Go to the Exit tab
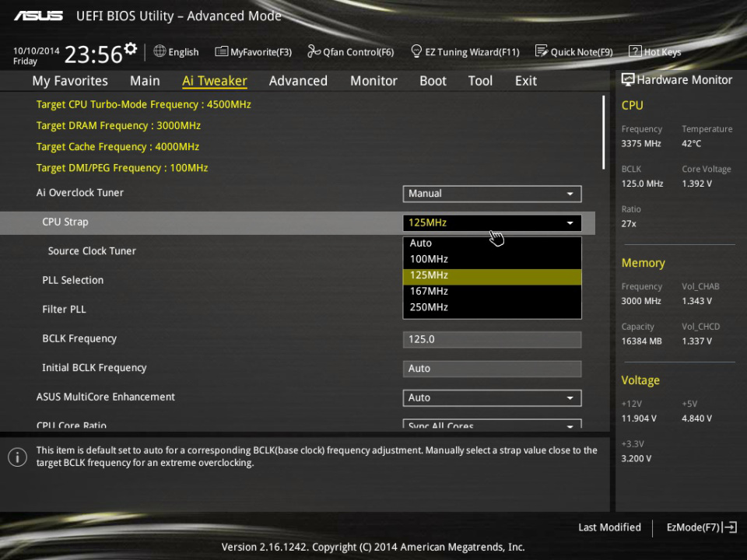 526,81
